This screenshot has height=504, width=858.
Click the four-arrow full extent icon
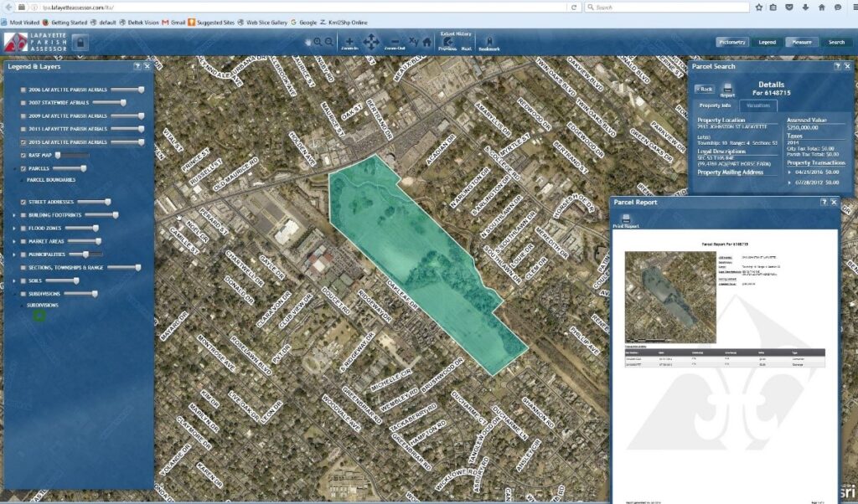click(371, 42)
